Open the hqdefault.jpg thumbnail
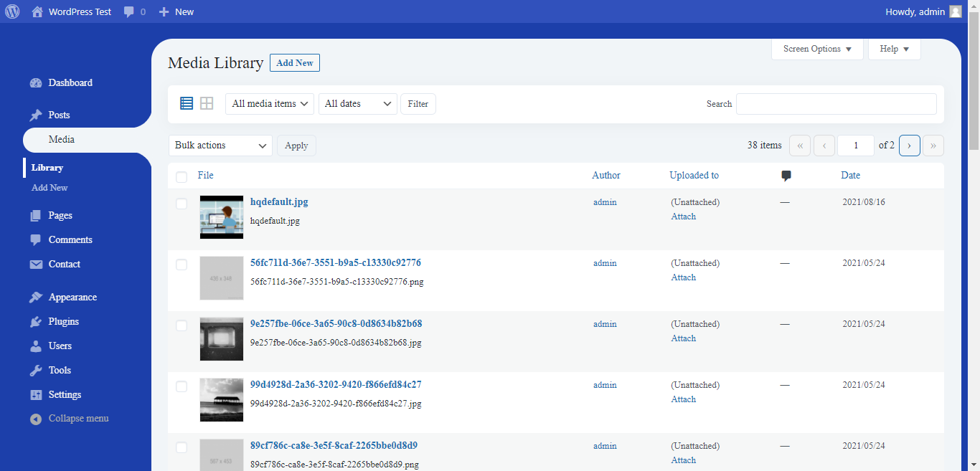980x471 pixels. tap(222, 217)
